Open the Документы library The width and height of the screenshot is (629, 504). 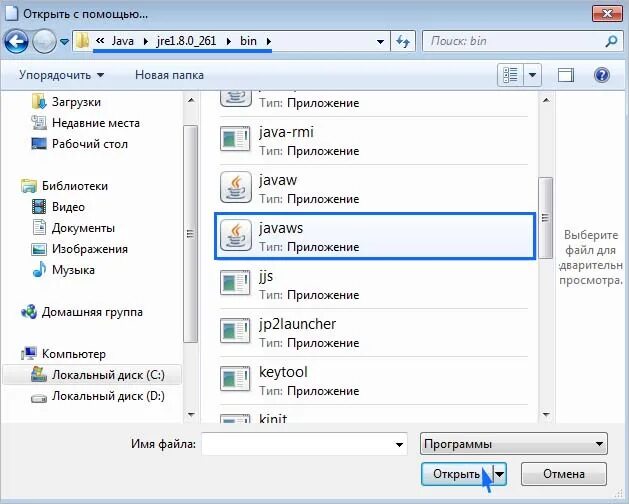point(83,228)
